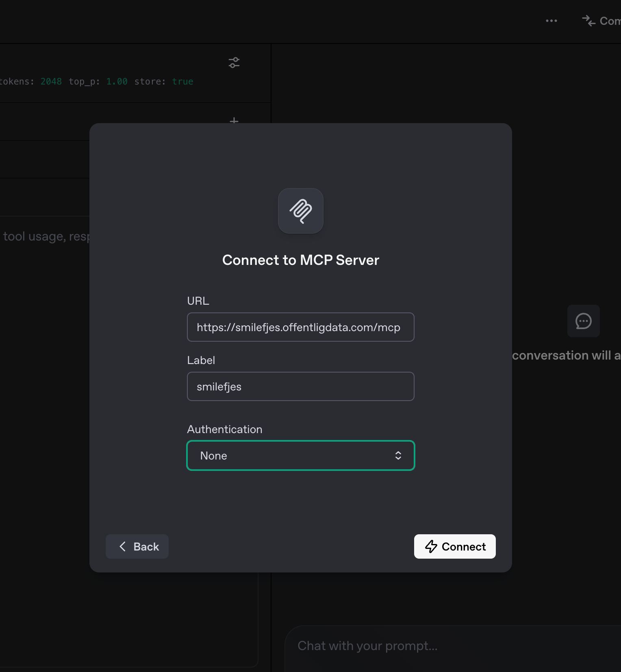The height and width of the screenshot is (672, 621).
Task: Click the MCP server logo icon
Action: (x=301, y=211)
